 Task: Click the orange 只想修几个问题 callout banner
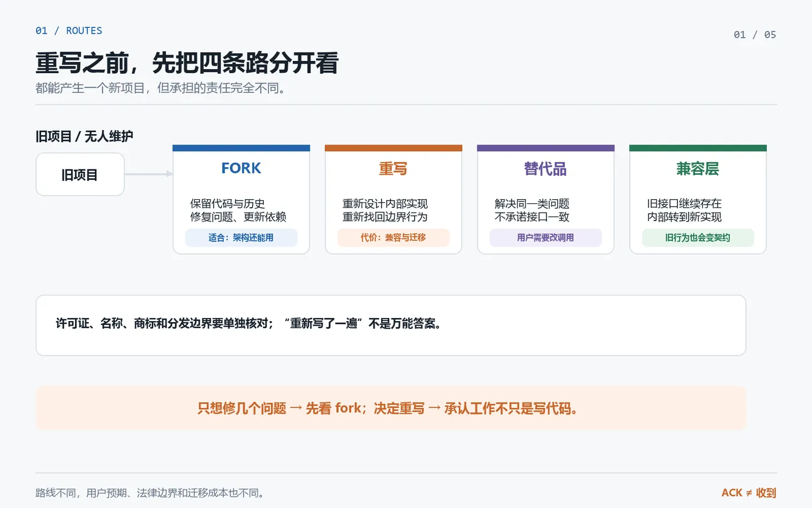pyautogui.click(x=391, y=408)
